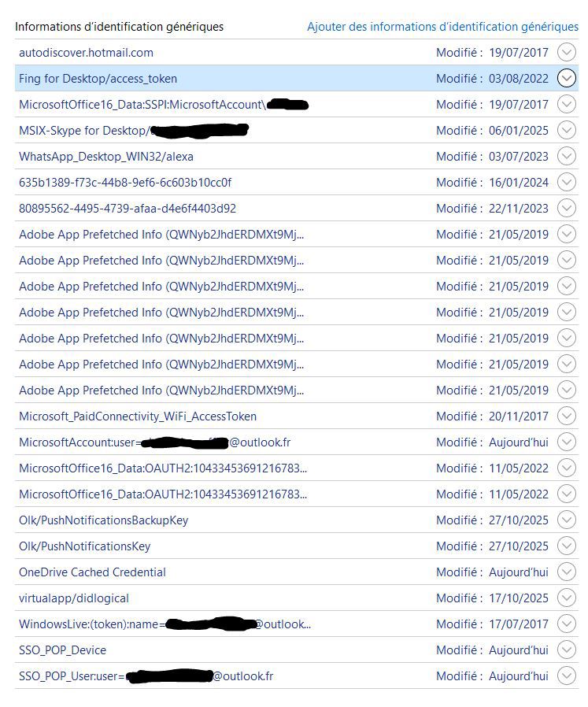Select 'MSIX-Skype for Desktop' credential name

(x=134, y=131)
